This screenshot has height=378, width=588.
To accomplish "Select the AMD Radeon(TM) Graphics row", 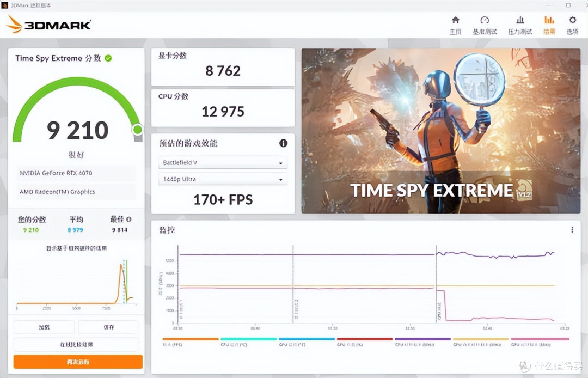I will (x=76, y=192).
